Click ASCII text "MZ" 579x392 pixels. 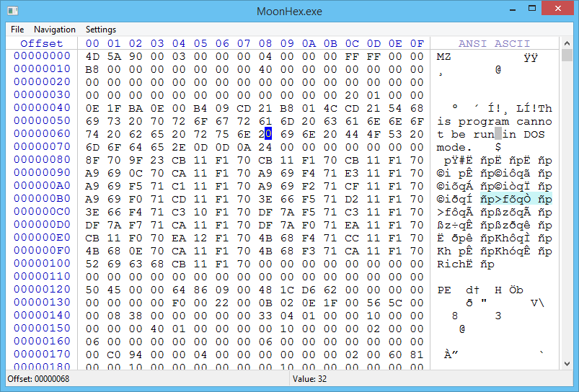[x=444, y=56]
